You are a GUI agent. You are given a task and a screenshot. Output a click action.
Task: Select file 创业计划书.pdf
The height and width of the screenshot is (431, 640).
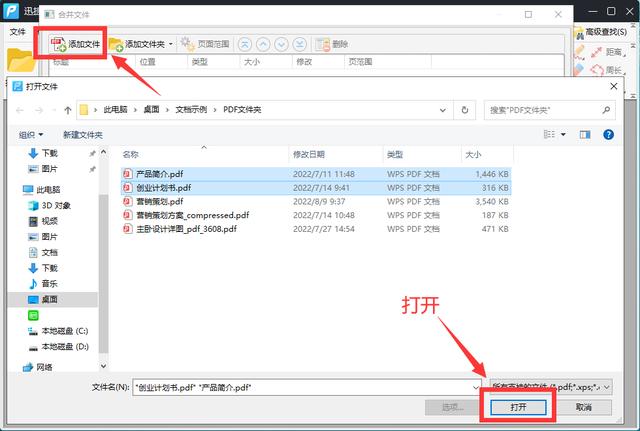point(316,188)
